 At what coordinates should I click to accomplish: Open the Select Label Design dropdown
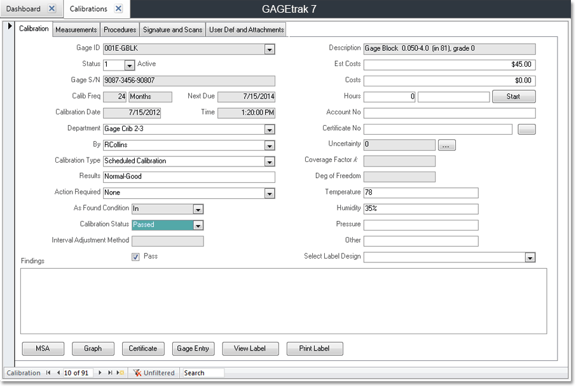point(530,257)
